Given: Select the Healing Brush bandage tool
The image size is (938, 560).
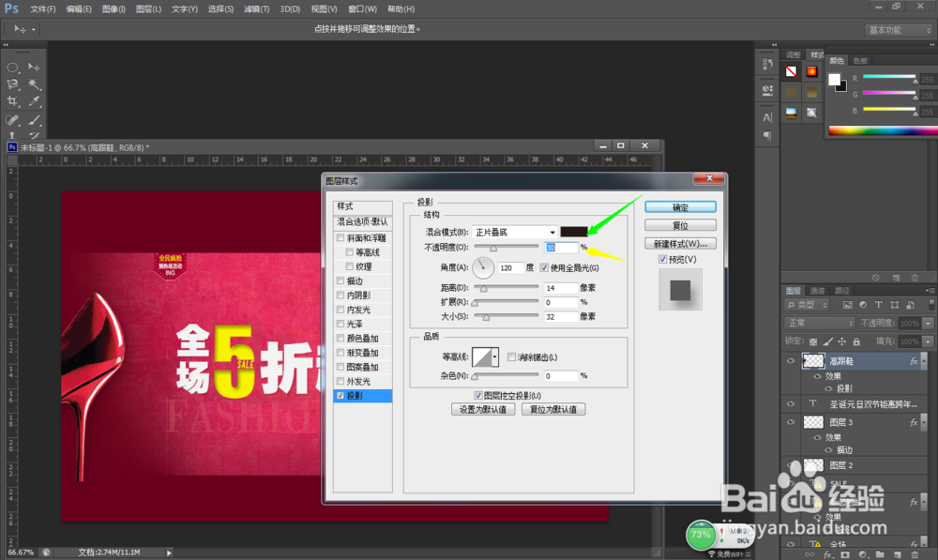Looking at the screenshot, I should click(12, 120).
